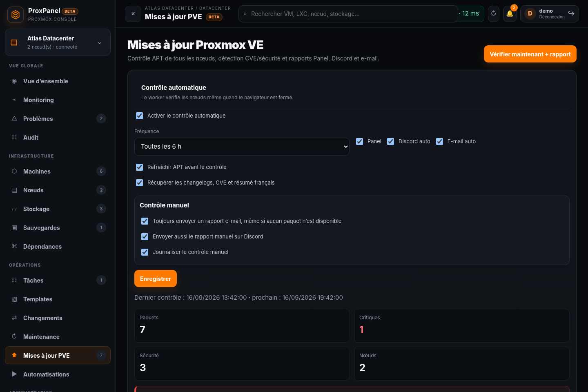Click the Enregistrer button
Image resolution: width=588 pixels, height=392 pixels.
[156, 278]
